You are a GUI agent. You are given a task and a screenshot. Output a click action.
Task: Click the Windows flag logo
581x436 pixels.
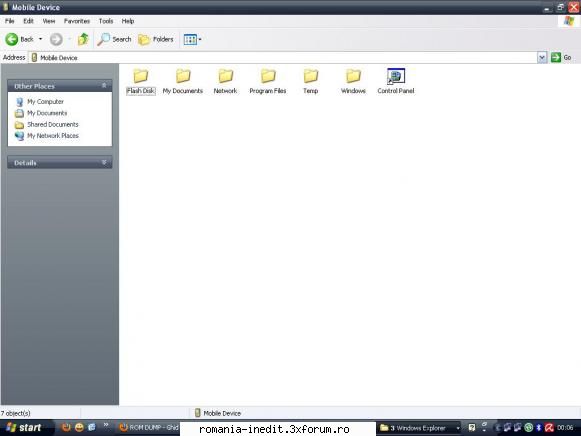click(569, 21)
